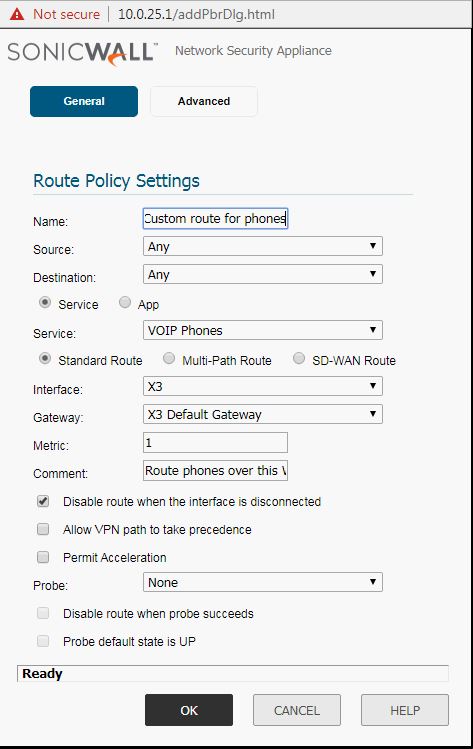Select the App radio button
Screen dimensions: 473x749
click(125, 302)
